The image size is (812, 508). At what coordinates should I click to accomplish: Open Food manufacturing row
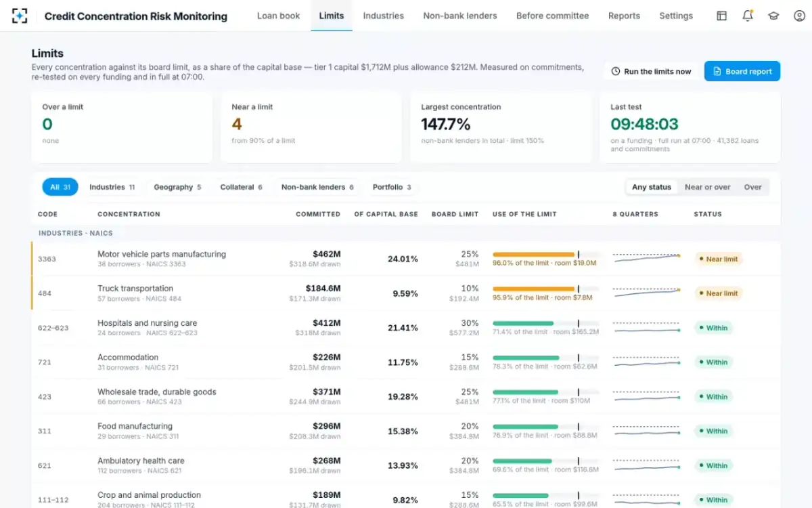[406, 431]
